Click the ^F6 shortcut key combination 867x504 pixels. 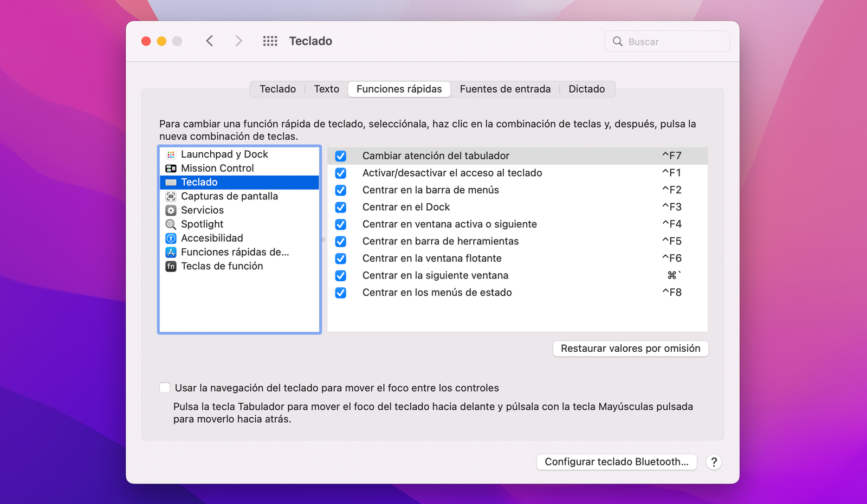tap(672, 258)
